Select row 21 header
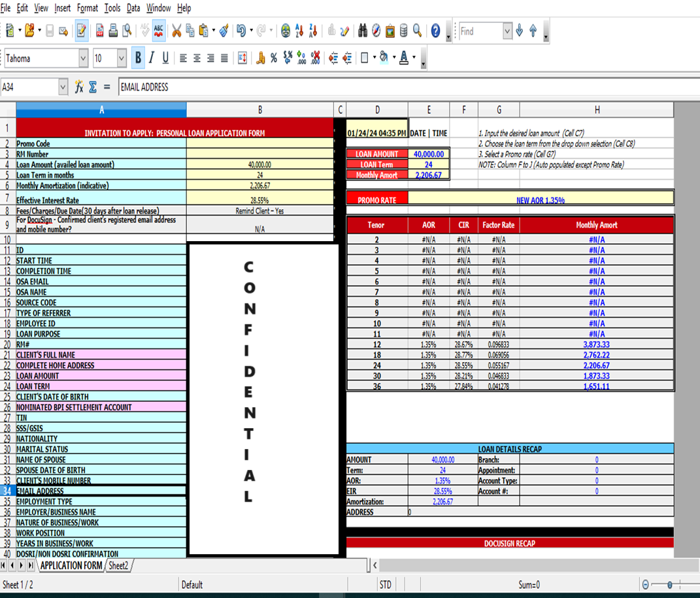 pyautogui.click(x=8, y=355)
